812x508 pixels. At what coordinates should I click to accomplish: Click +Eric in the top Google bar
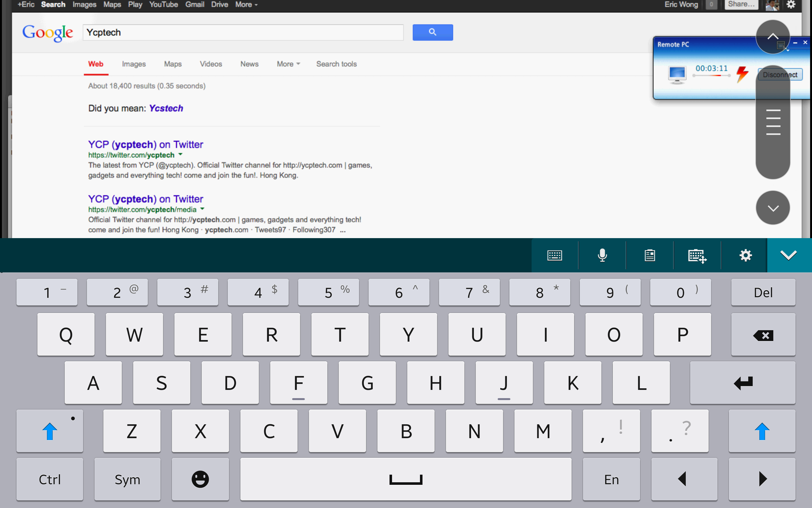click(26, 5)
